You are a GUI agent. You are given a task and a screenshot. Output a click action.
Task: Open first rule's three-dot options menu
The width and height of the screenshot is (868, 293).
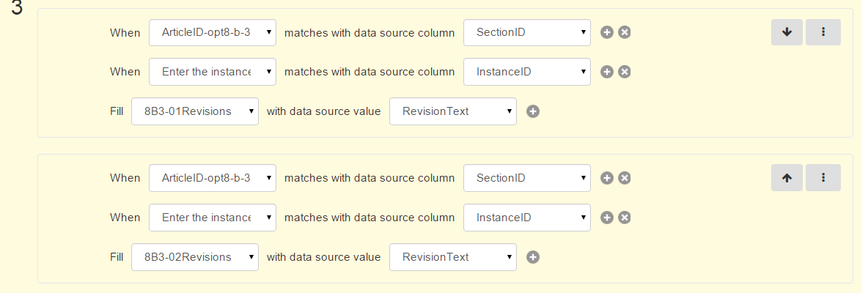pos(823,32)
